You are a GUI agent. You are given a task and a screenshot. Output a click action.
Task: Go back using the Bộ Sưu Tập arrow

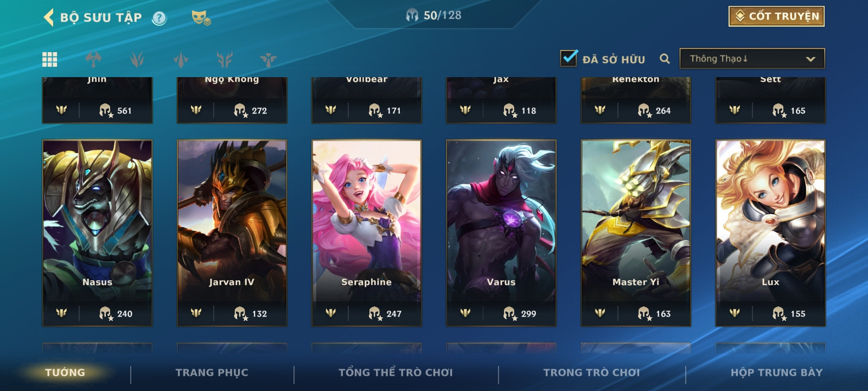(x=49, y=17)
